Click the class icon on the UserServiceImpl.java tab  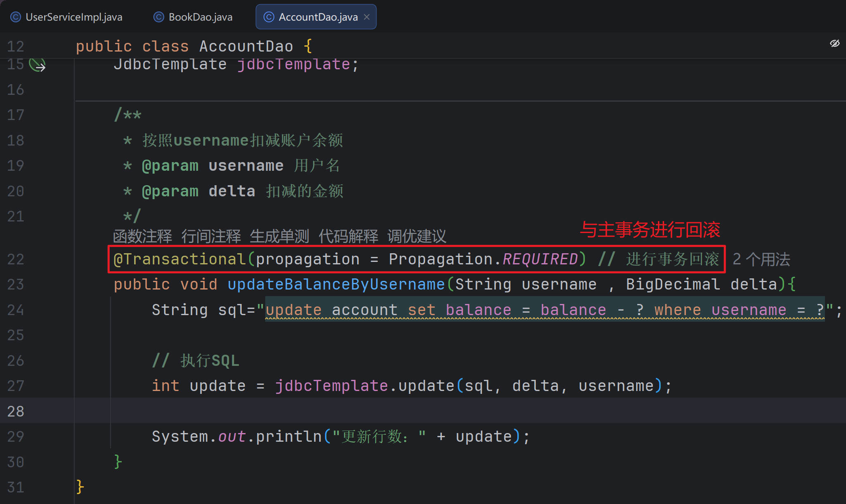(x=16, y=17)
